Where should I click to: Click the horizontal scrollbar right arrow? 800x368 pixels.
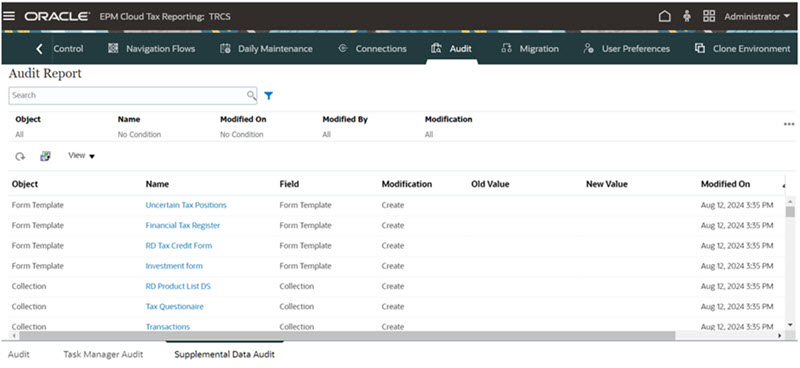pos(780,336)
